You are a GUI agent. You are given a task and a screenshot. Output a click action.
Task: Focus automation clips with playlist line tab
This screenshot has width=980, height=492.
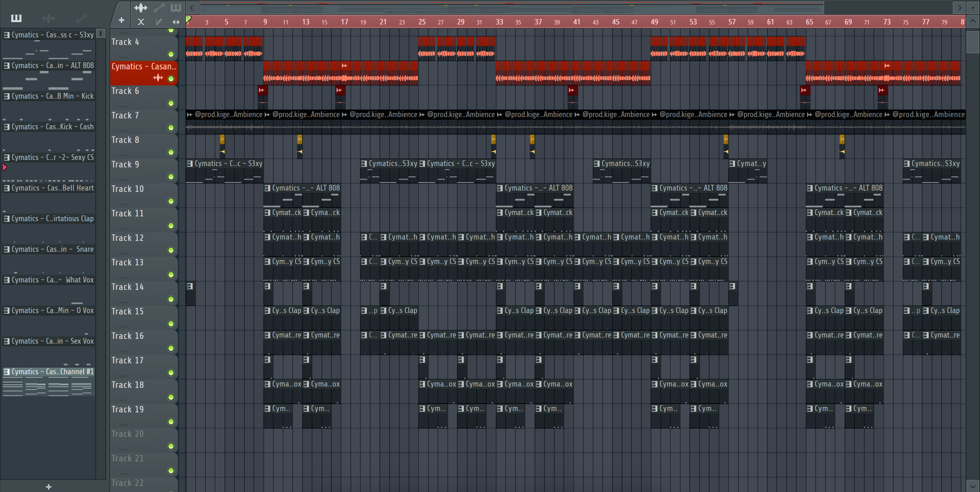159,7
